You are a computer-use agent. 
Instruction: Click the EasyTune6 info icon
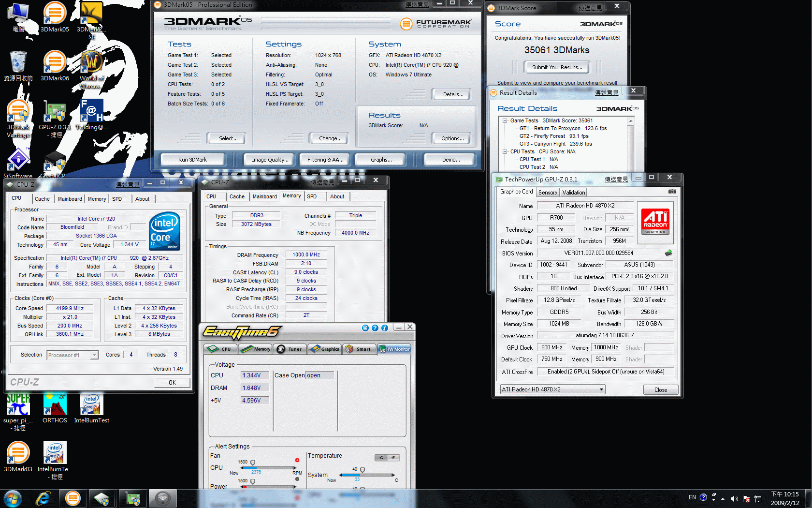(x=385, y=328)
